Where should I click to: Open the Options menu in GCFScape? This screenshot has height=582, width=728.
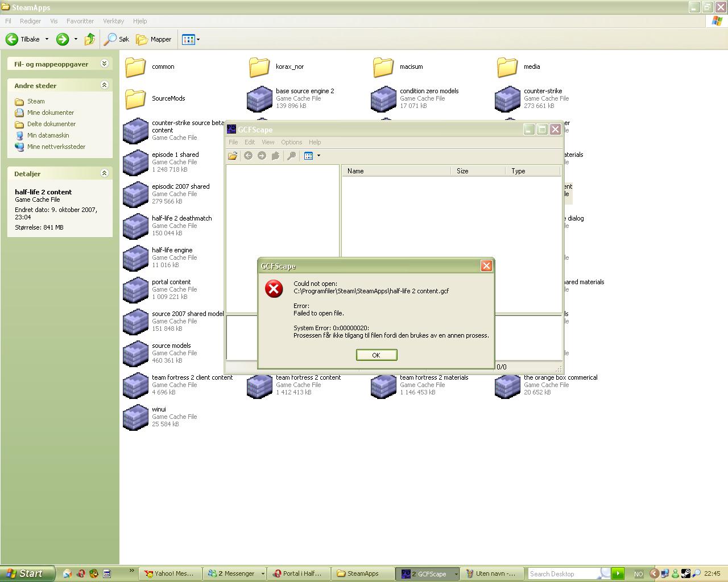click(x=291, y=142)
